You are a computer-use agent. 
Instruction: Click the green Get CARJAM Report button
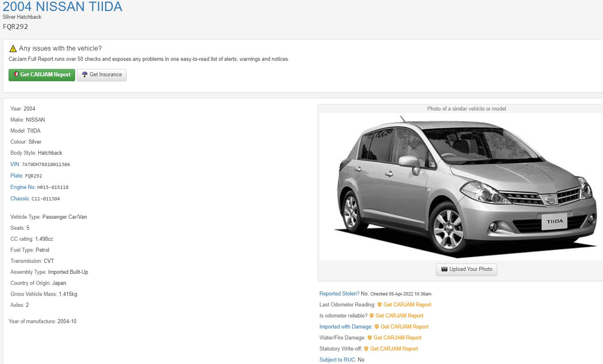tap(42, 75)
